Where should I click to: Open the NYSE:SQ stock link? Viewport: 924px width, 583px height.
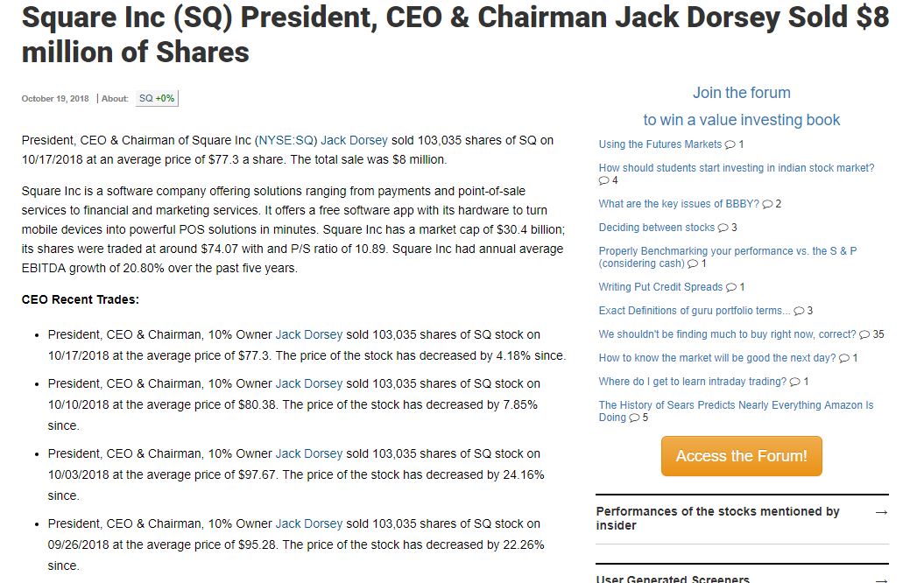tap(286, 140)
